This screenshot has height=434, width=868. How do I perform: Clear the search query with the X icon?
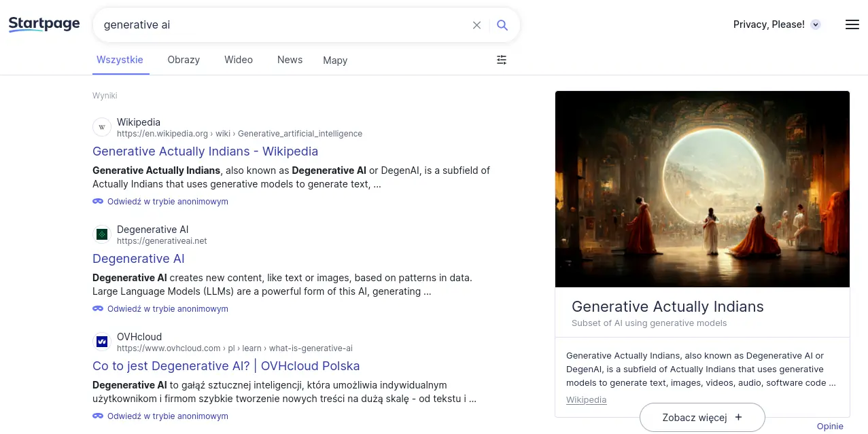[x=476, y=24]
